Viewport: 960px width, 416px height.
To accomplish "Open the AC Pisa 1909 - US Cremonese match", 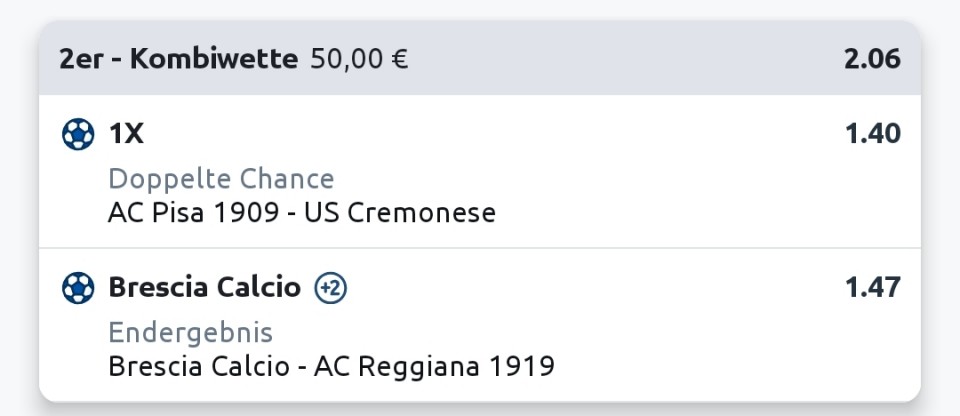I will (302, 213).
